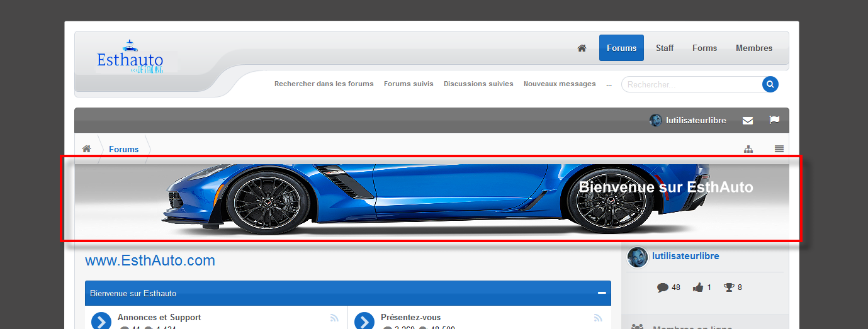Open the alerts flag icon
Viewport: 868px width, 329px height.
pos(774,120)
